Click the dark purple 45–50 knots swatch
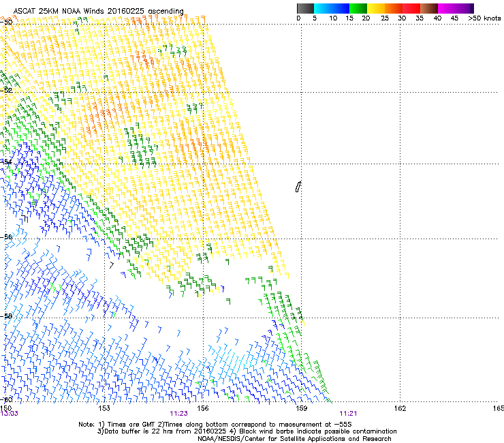 point(464,8)
